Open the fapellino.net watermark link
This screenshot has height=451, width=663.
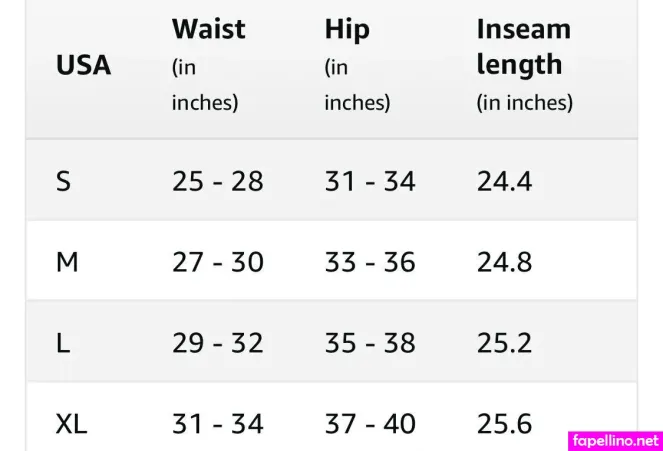pos(615,440)
